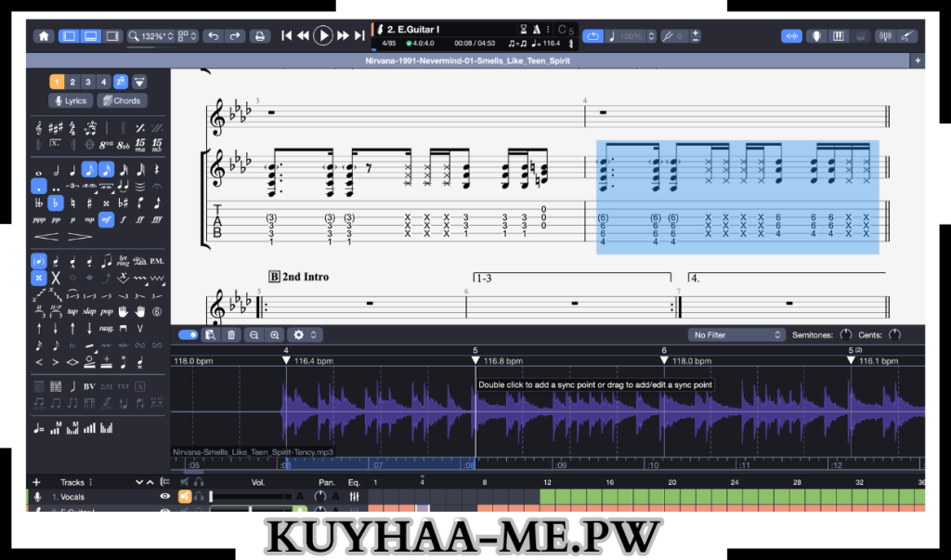Image resolution: width=951 pixels, height=560 pixels.
Task: Open audio track settings gear dropdown
Action: (305, 335)
